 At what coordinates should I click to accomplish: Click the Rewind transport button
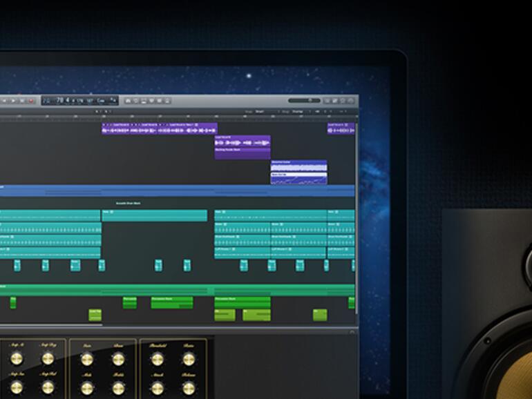click(4, 101)
